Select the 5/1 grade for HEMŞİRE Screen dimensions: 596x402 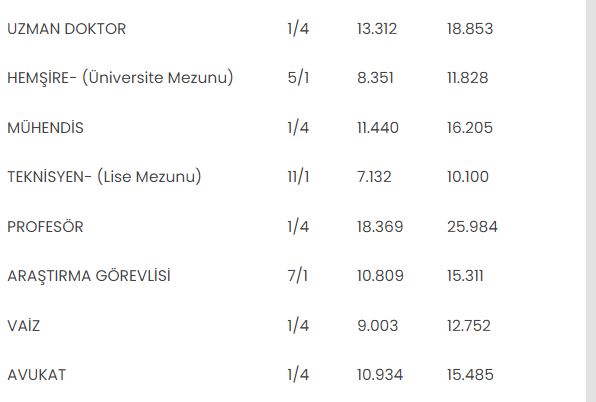[x=298, y=78]
